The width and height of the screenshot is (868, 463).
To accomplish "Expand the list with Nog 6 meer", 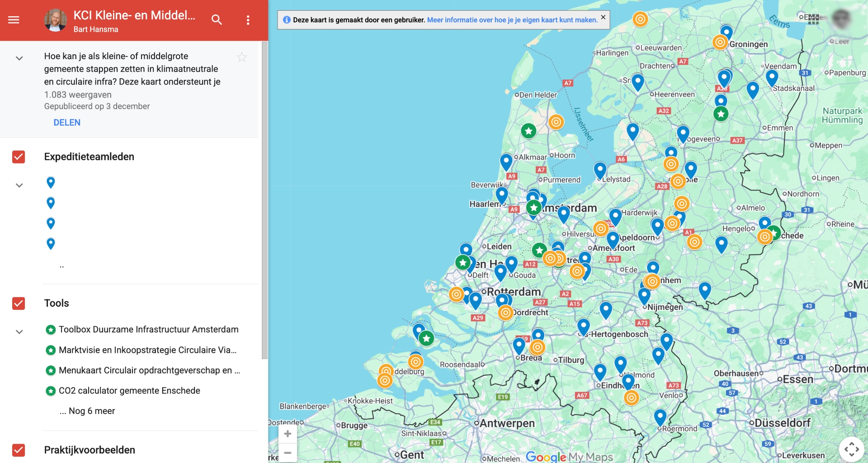I will click(x=87, y=411).
